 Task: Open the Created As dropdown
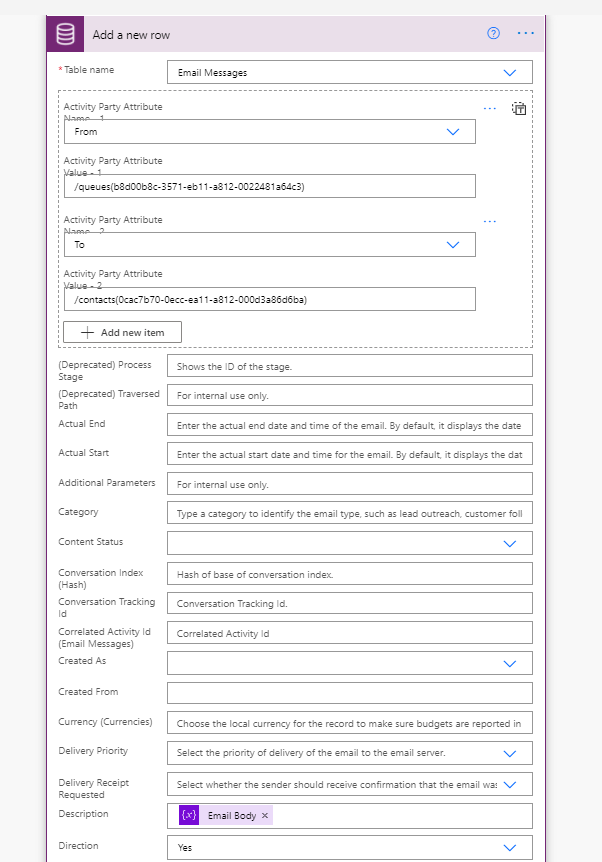click(510, 663)
